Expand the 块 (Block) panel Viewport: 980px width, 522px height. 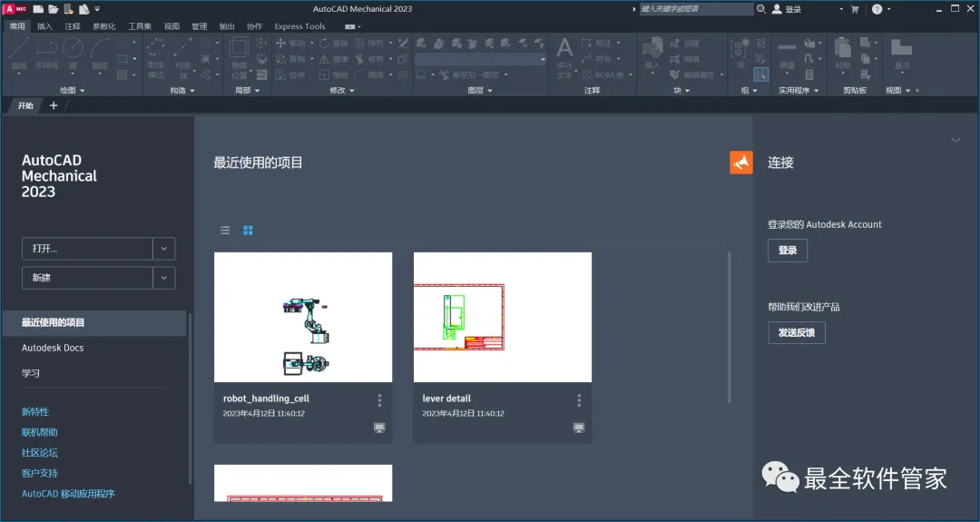681,90
